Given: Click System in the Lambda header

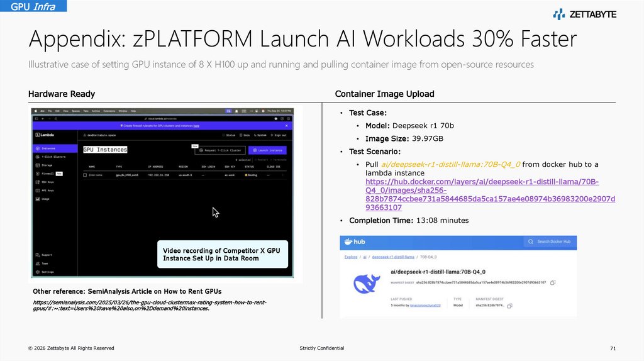Looking at the screenshot, I should [260, 135].
